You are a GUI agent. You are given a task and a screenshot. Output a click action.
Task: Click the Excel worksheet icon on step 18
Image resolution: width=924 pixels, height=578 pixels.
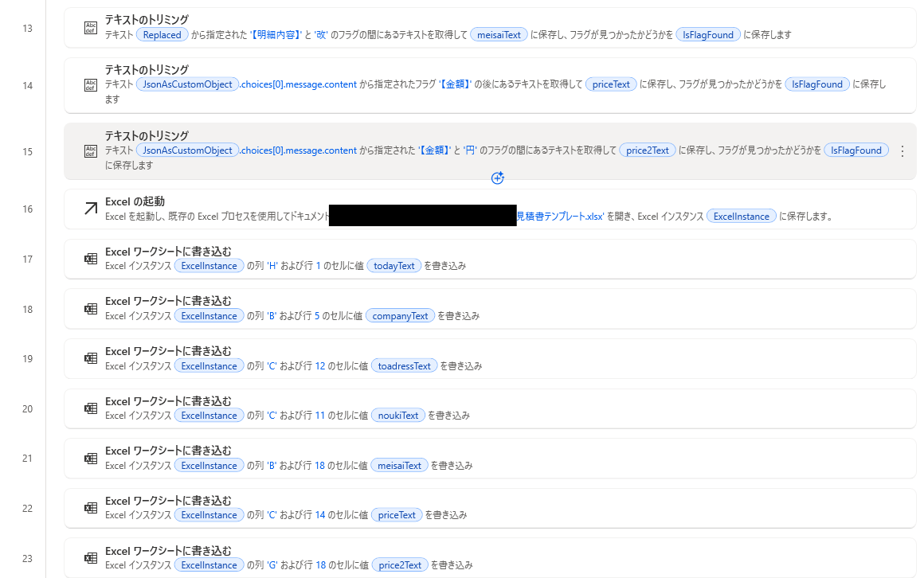click(91, 309)
